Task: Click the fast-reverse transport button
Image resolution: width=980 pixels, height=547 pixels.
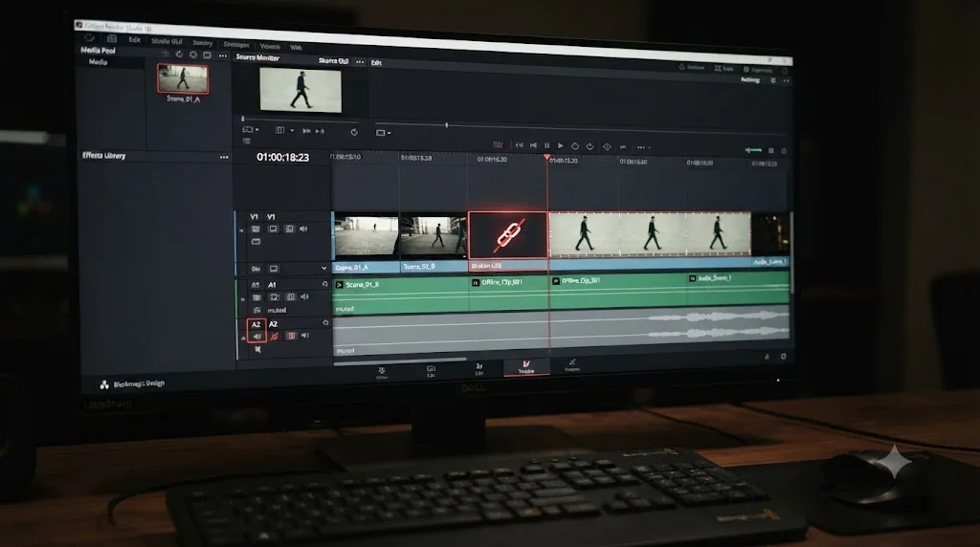Action: 519,144
